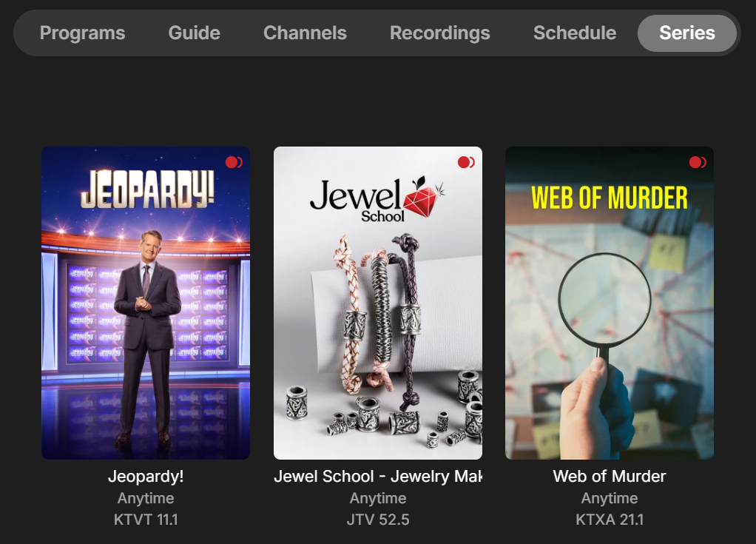Screen dimensions: 756x544
Task: Switch to the Guide tab
Action: click(x=195, y=33)
